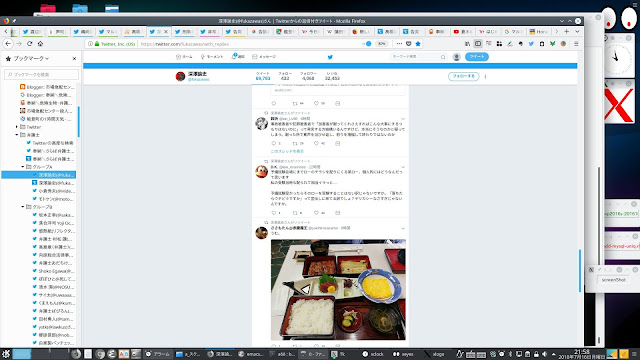This screenshot has width=640, height=360.
Task: Switch to the YouTube tab
Action: point(462,31)
